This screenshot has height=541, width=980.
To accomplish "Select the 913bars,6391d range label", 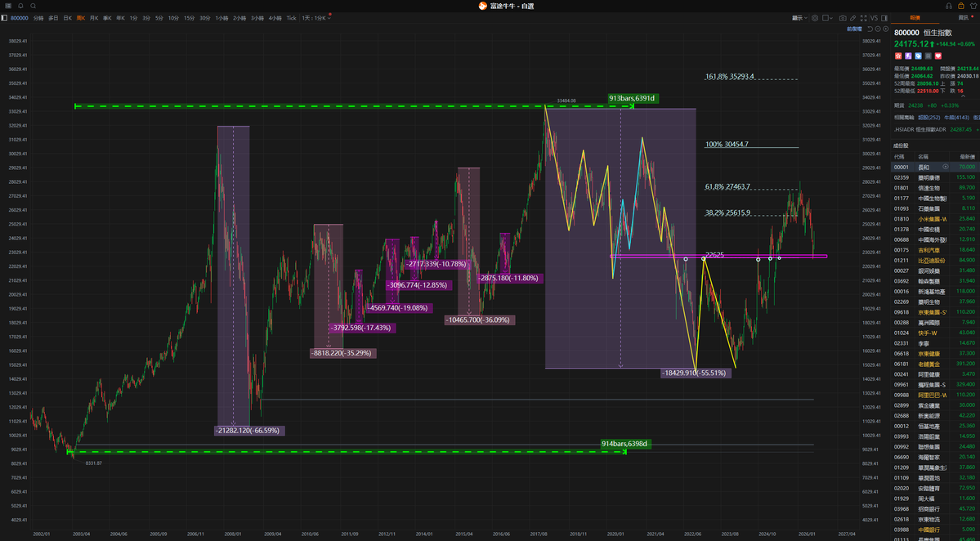I will pos(632,98).
